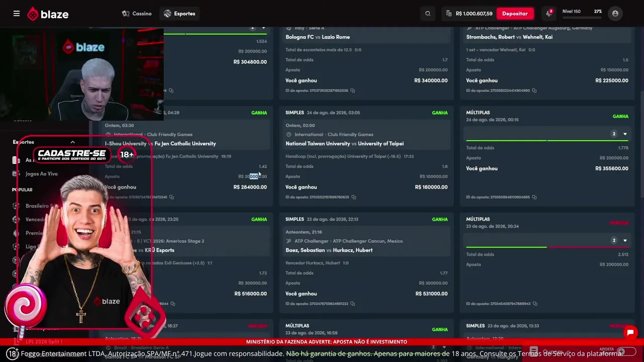Click the R$ 225000.00 winnings amount
This screenshot has width=644, height=362.
click(612, 80)
